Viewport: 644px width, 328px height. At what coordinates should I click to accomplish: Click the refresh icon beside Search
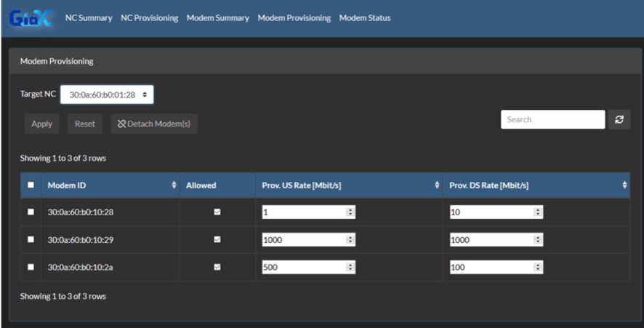point(619,119)
